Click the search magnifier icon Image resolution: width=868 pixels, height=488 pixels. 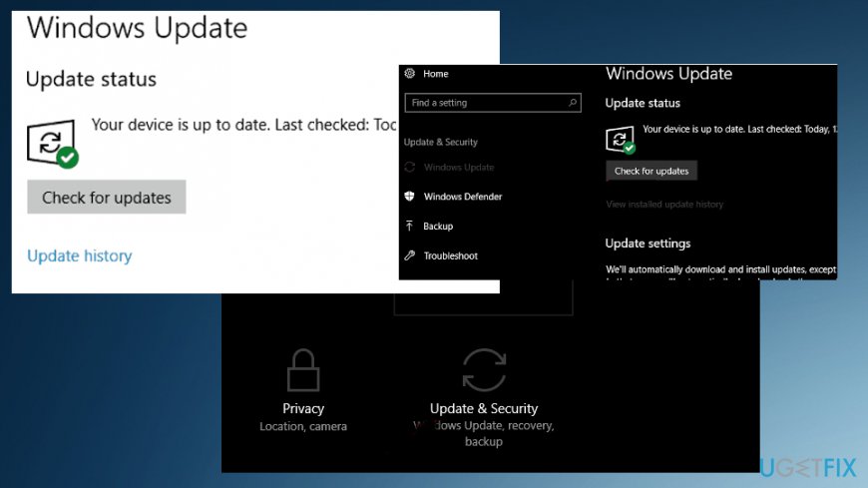pyautogui.click(x=573, y=103)
